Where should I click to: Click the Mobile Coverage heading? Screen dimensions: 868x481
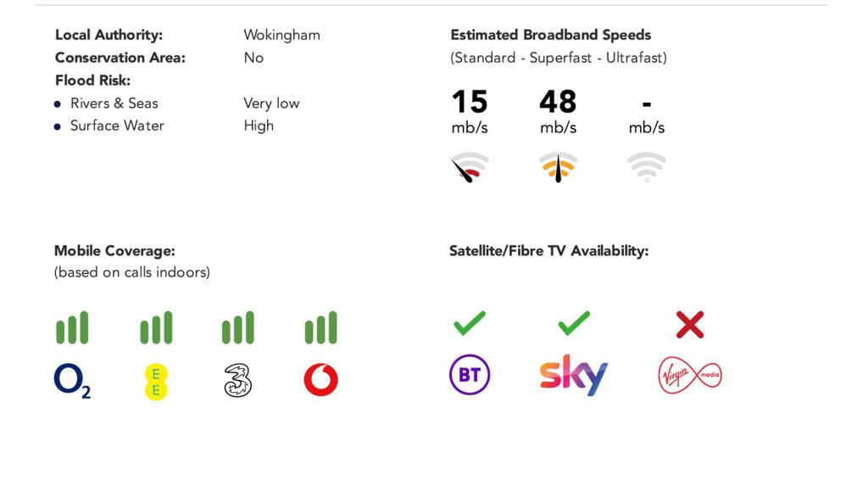pos(114,251)
